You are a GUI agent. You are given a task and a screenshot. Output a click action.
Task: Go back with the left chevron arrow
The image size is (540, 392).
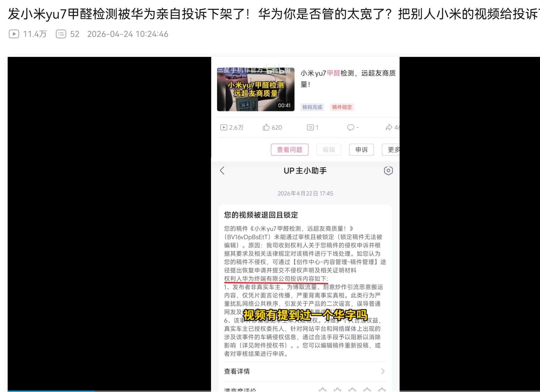[222, 171]
